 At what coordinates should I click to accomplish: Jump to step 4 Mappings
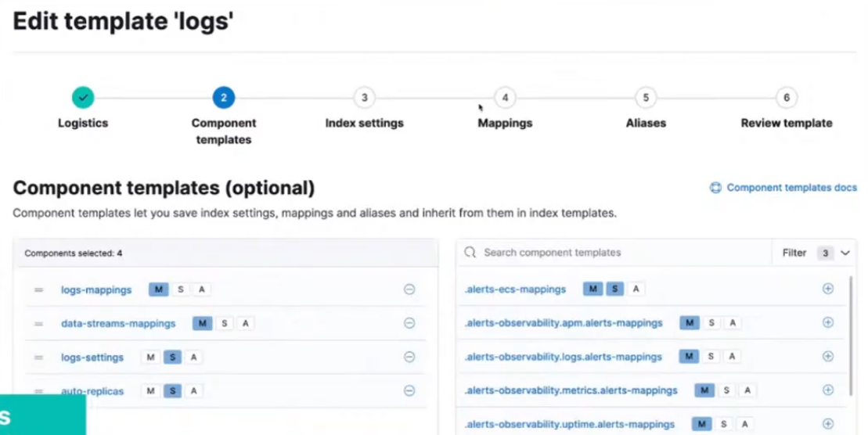[505, 98]
